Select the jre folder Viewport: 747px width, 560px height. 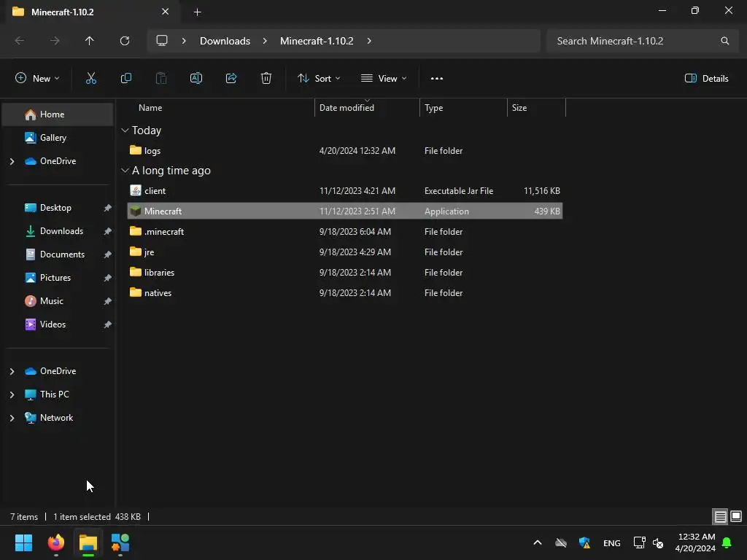click(x=345, y=252)
